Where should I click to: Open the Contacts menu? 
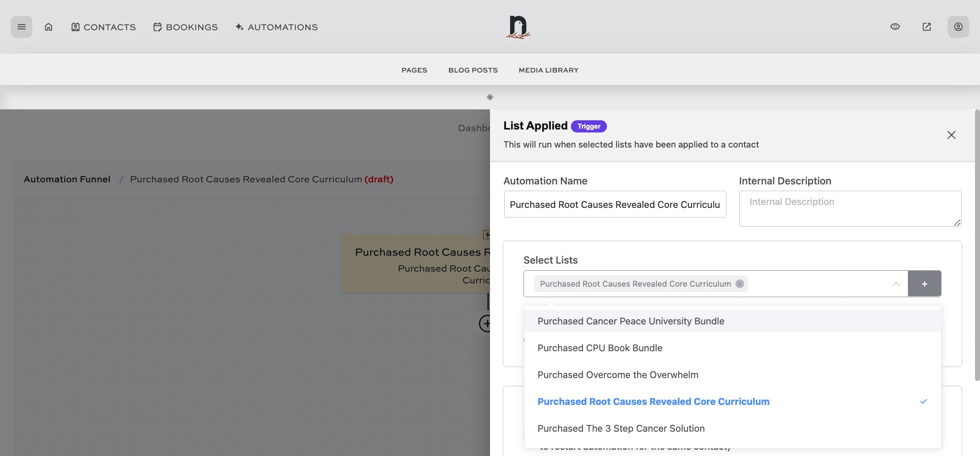point(104,27)
